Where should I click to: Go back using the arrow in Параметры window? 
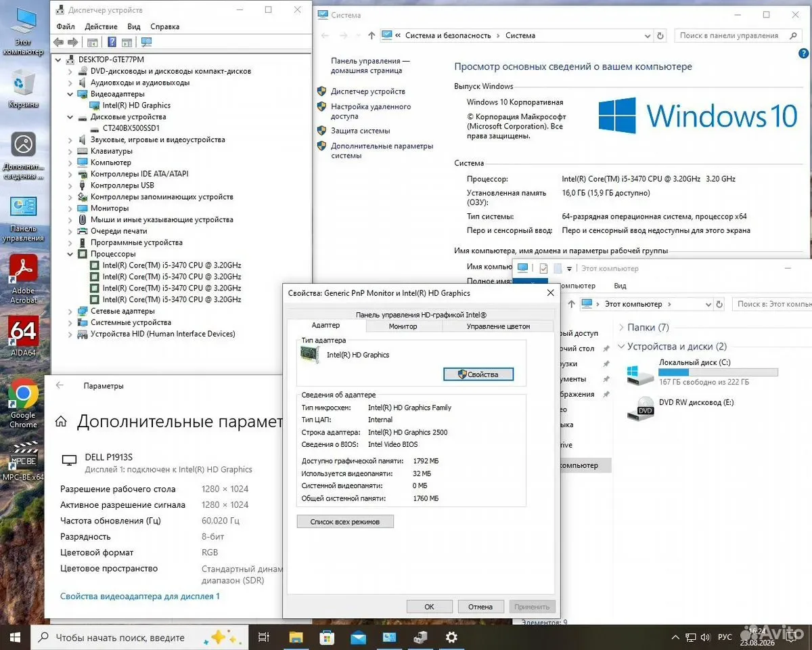pos(60,385)
